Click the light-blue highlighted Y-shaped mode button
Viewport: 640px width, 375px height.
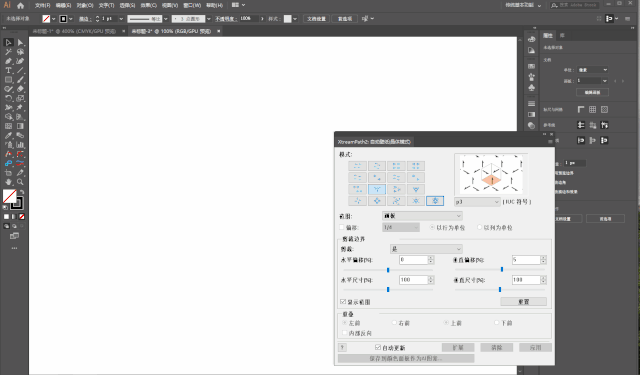tap(377, 189)
